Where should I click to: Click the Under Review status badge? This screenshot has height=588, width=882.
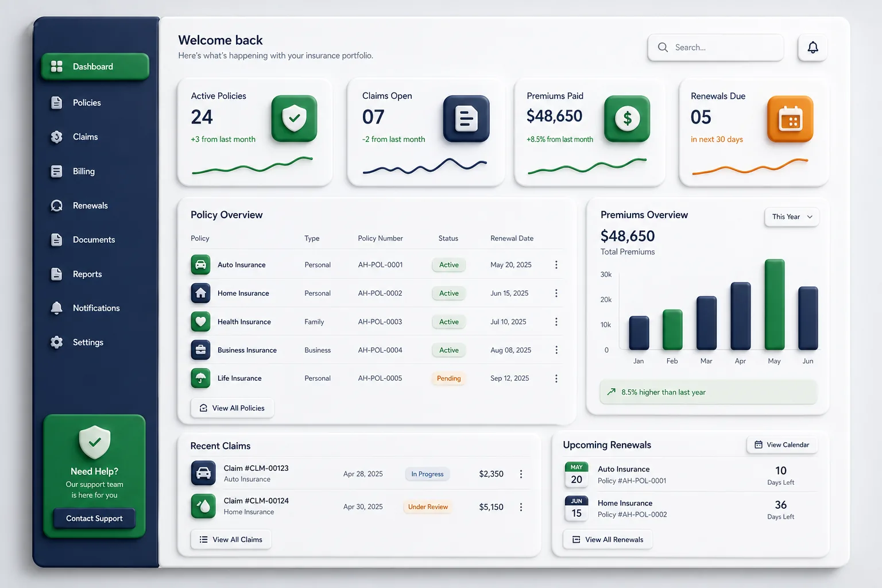pyautogui.click(x=428, y=507)
